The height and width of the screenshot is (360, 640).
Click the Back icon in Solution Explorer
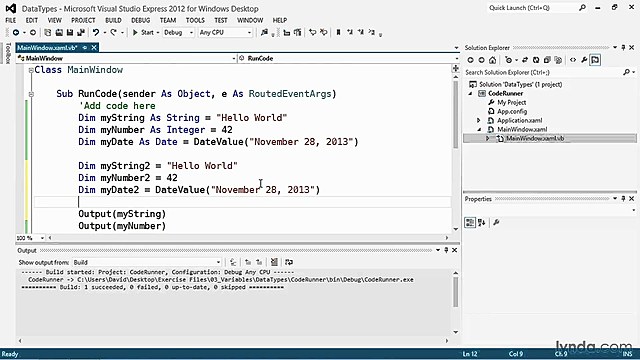coord(471,60)
